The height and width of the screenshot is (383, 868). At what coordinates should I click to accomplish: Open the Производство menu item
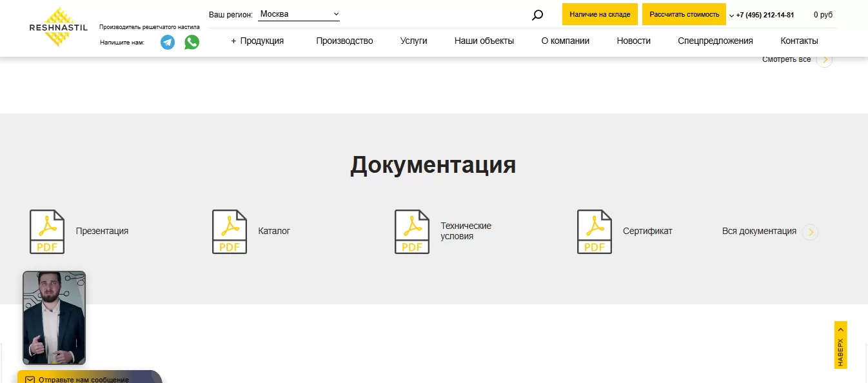(344, 41)
